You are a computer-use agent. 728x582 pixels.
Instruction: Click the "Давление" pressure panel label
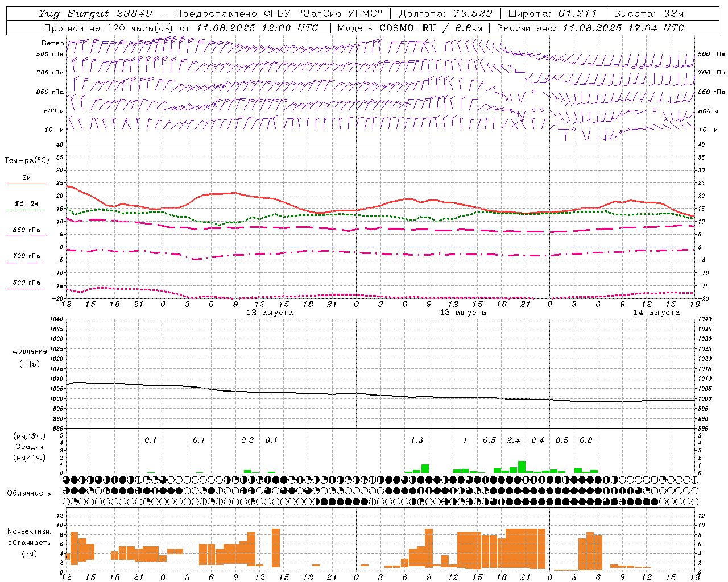pyautogui.click(x=30, y=351)
